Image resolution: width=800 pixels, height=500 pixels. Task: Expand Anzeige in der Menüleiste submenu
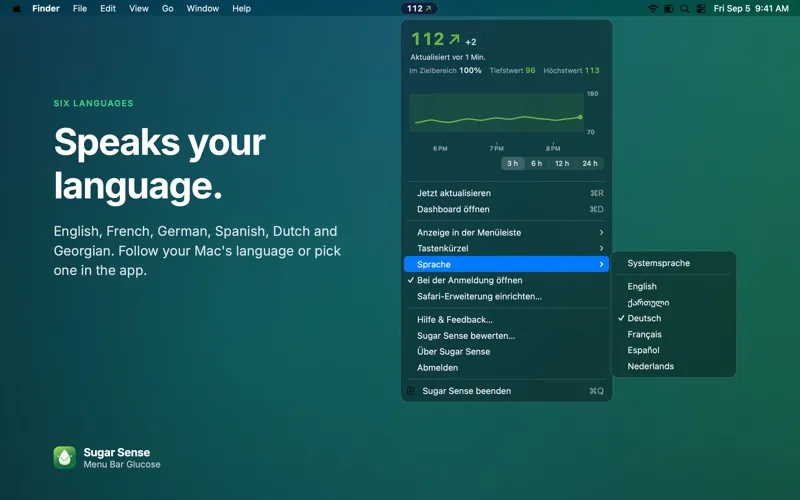tap(506, 233)
